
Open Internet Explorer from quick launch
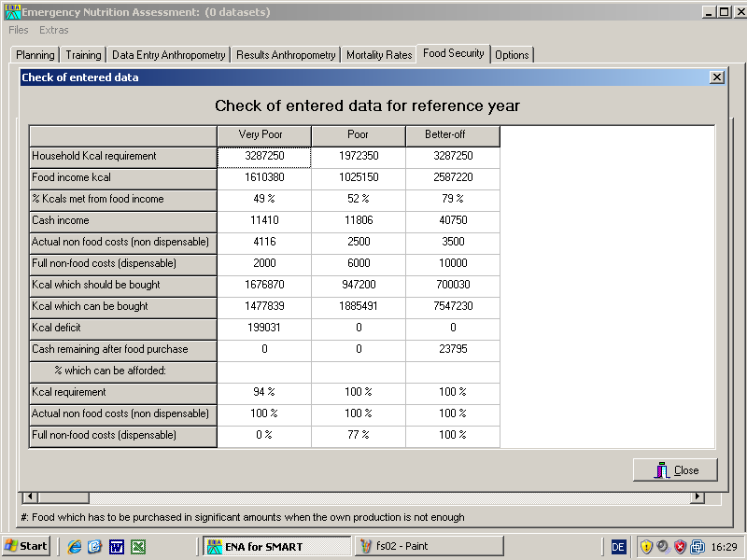pyautogui.click(x=74, y=547)
